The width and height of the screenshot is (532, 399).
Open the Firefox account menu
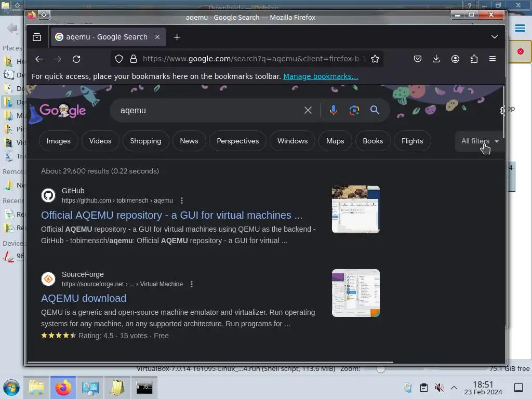(455, 59)
